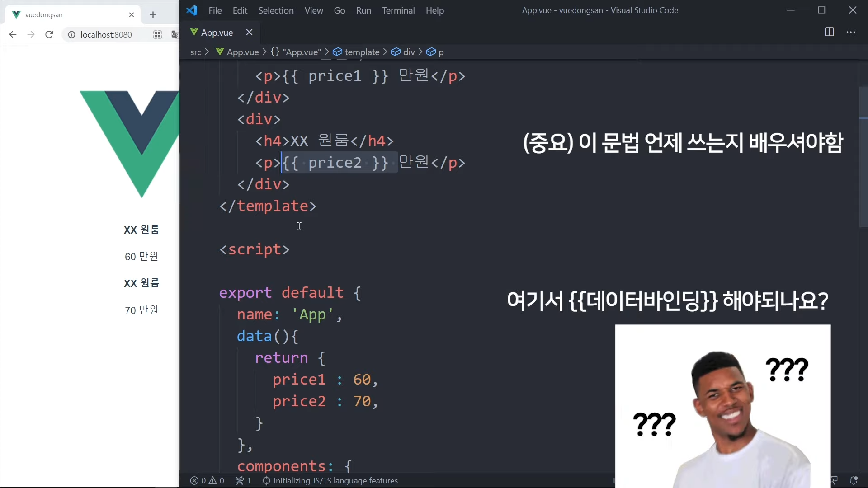Open the Terminal menu

398,10
